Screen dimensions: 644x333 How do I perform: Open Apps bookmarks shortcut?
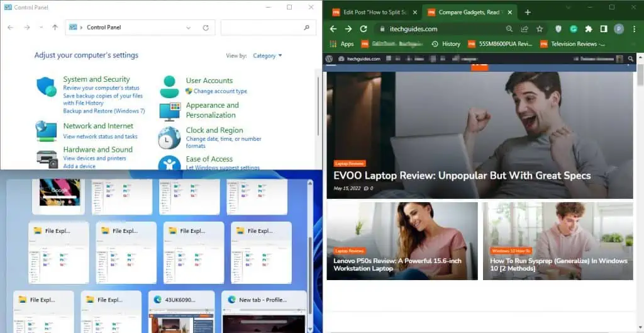point(341,43)
